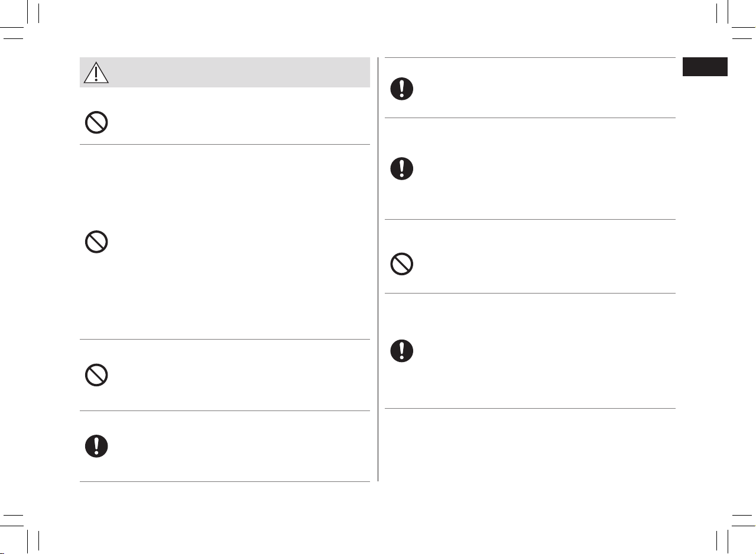Select the topmost exclamation icon in right column
756x554 pixels.
click(402, 89)
